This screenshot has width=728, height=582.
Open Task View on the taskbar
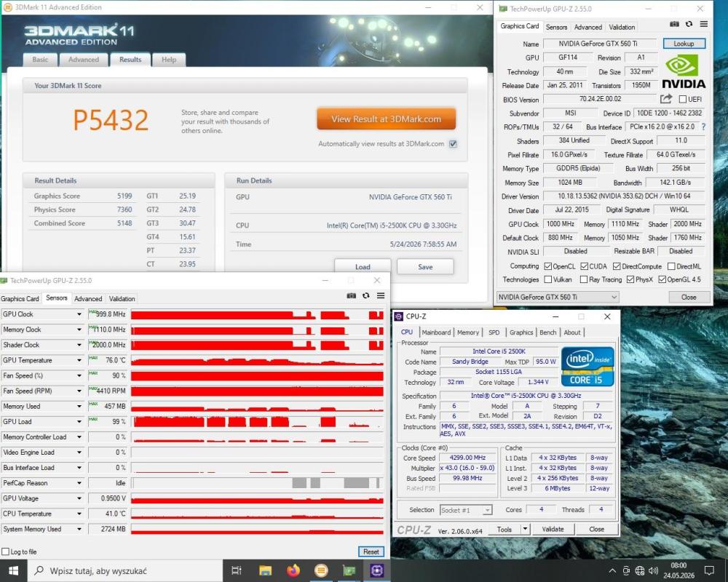pyautogui.click(x=237, y=570)
